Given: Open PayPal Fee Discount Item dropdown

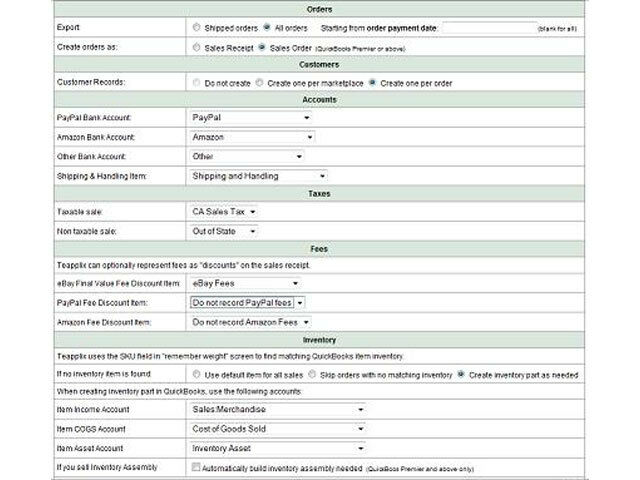Looking at the screenshot, I should pyautogui.click(x=247, y=301).
